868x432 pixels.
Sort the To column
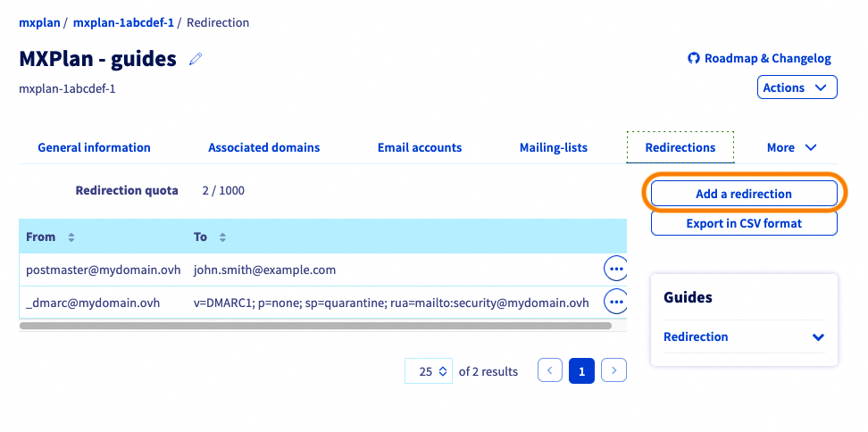222,237
